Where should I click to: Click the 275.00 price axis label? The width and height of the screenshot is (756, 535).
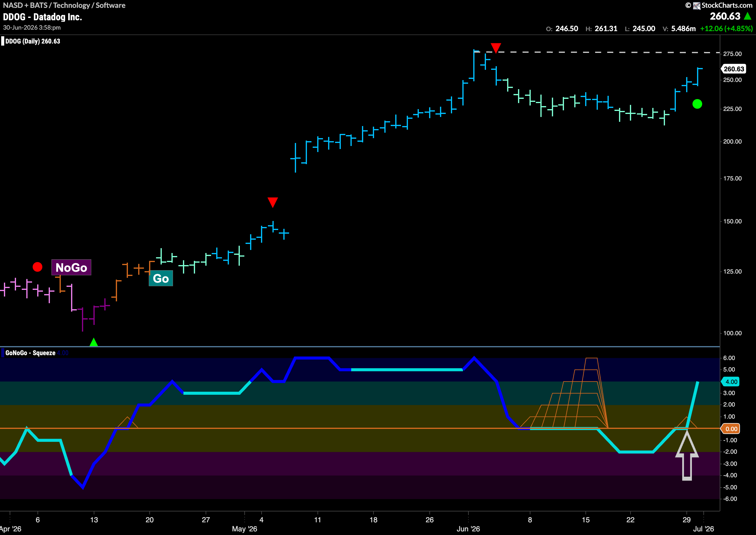coord(732,54)
